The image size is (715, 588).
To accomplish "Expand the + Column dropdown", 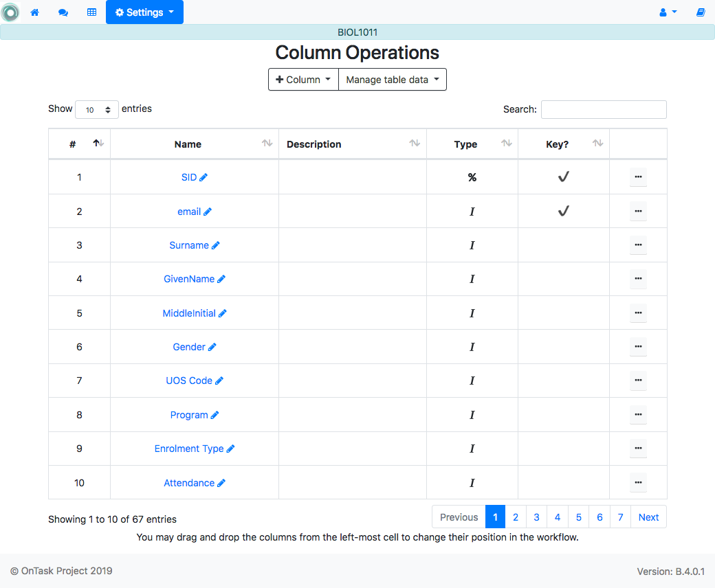I will coord(303,80).
